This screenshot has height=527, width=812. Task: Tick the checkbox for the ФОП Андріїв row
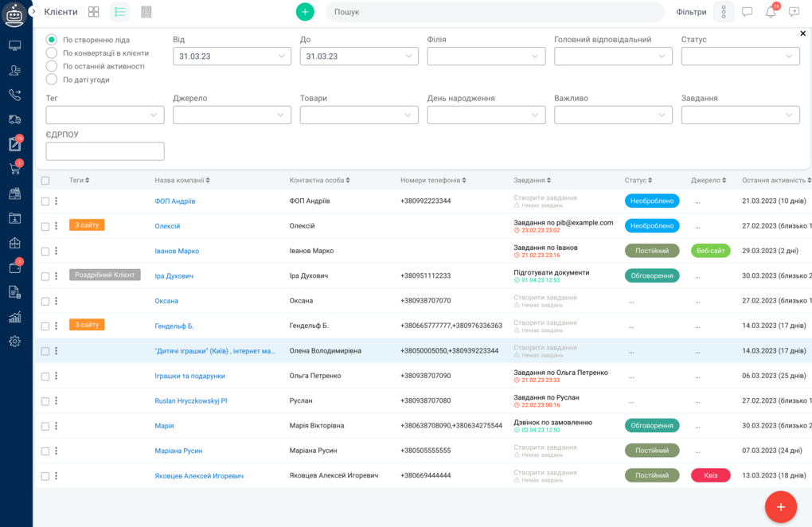[x=45, y=201]
